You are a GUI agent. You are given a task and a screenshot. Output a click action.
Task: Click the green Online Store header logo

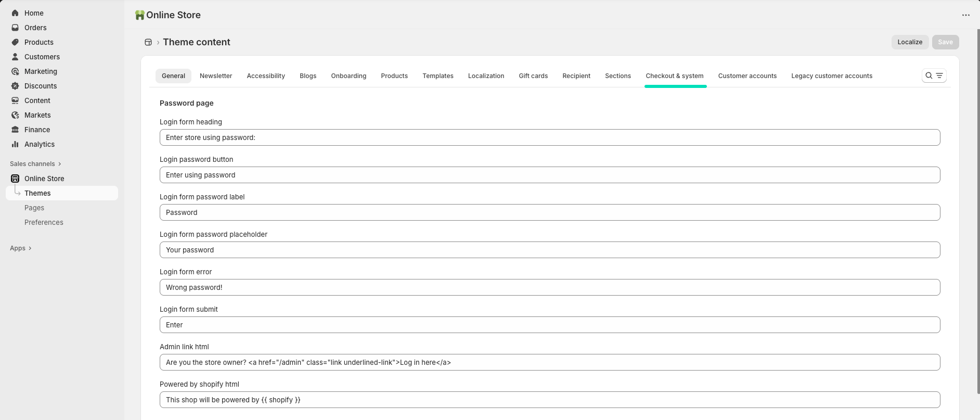click(139, 15)
